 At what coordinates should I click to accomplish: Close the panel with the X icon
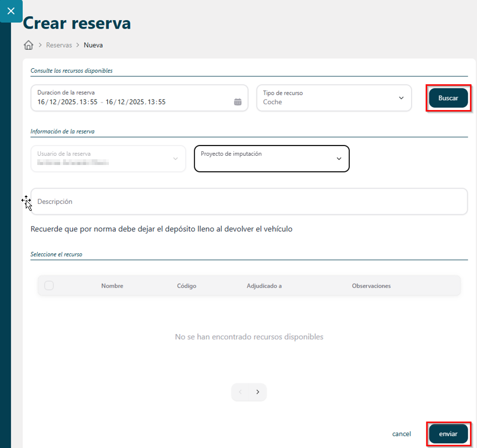11,11
